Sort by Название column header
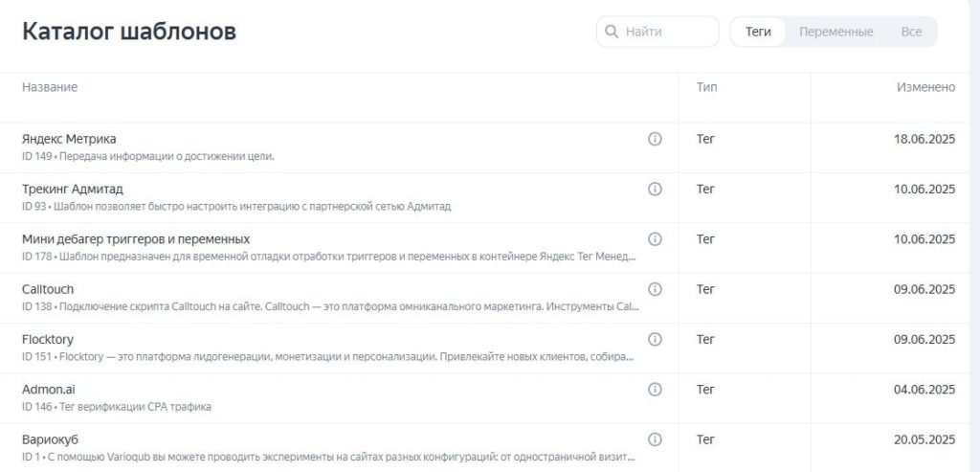 point(50,87)
